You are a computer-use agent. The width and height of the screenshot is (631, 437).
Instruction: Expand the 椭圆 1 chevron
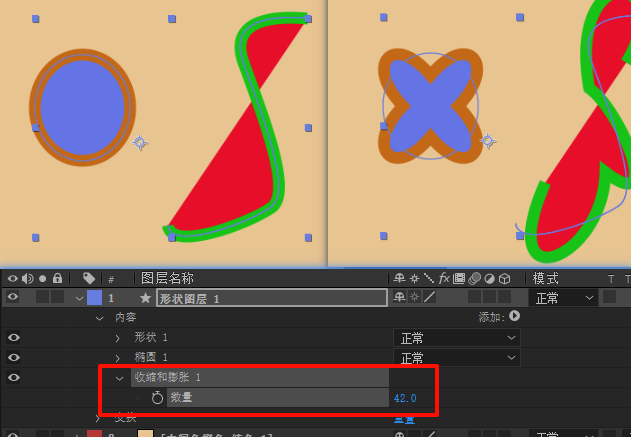click(118, 358)
